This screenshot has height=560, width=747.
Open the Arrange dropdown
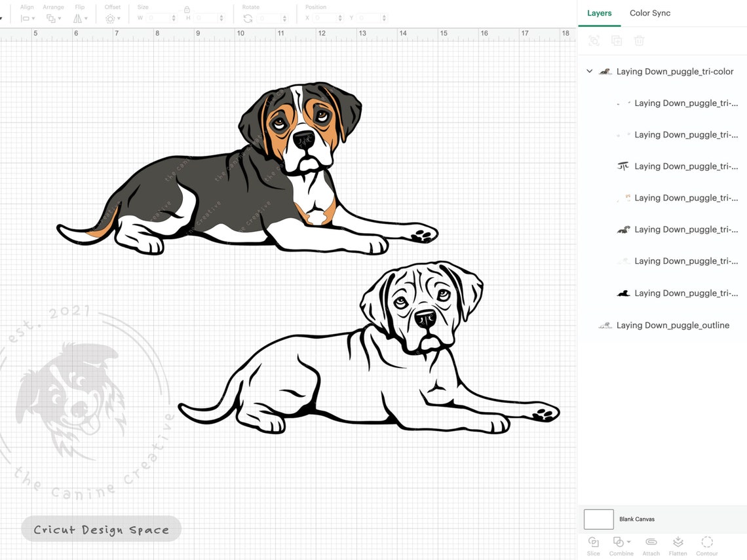[52, 18]
